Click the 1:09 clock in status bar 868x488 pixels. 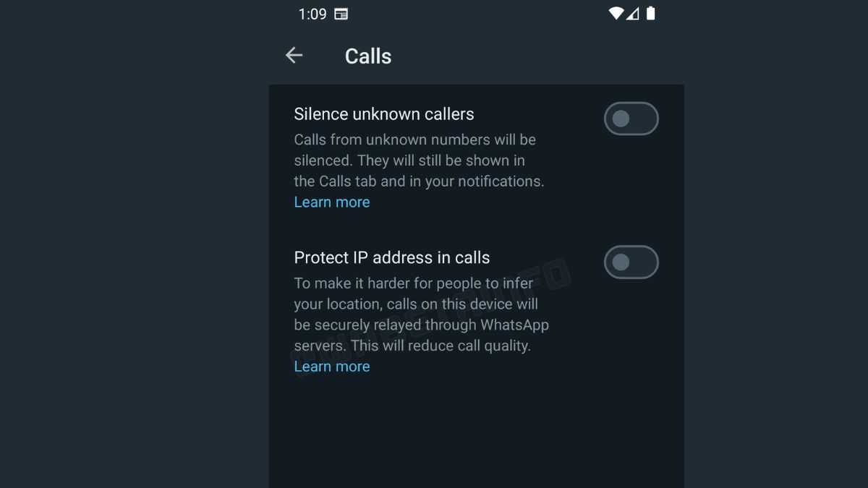point(312,14)
